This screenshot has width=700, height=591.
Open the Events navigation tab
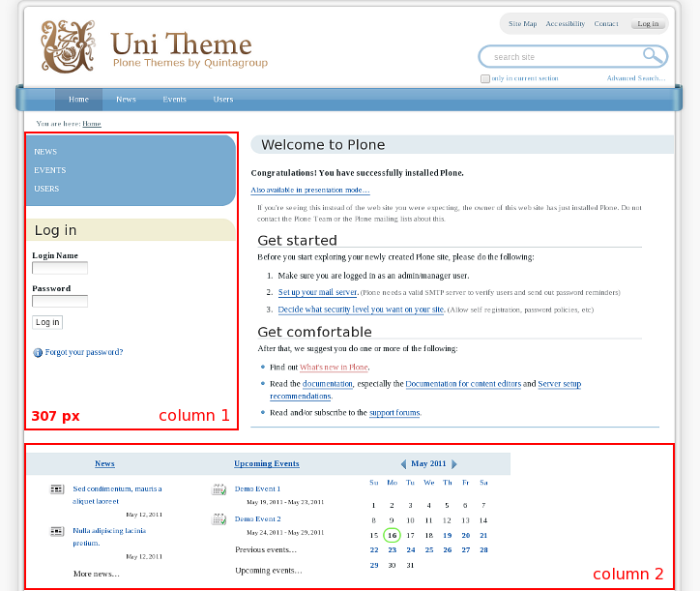tap(174, 100)
